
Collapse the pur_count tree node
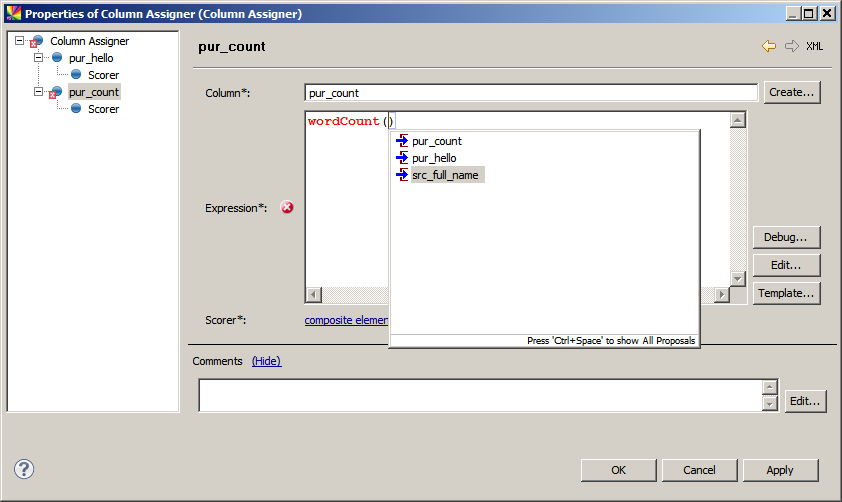pos(39,92)
